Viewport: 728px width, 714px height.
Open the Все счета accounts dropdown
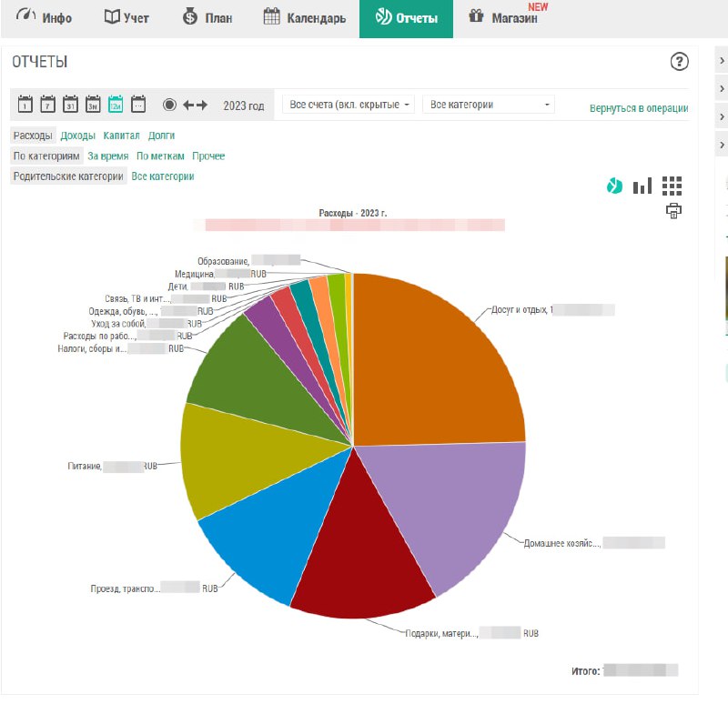pyautogui.click(x=349, y=105)
